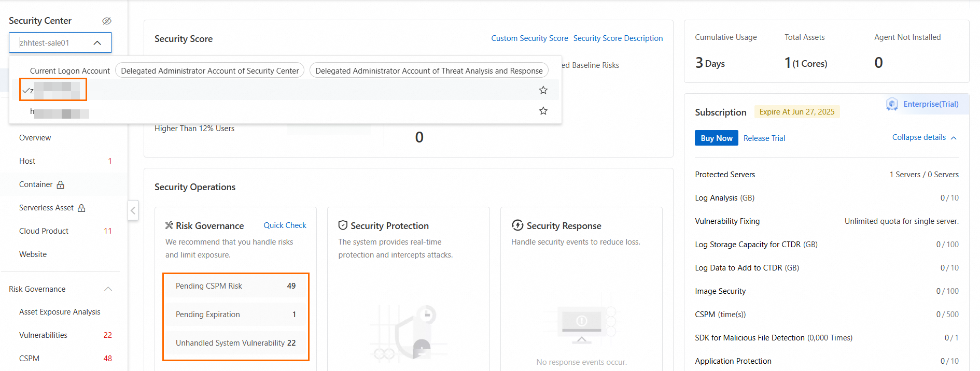Screen dimensions: 980x371
Task: Click the Risk Governance tools icon
Action: pyautogui.click(x=169, y=225)
